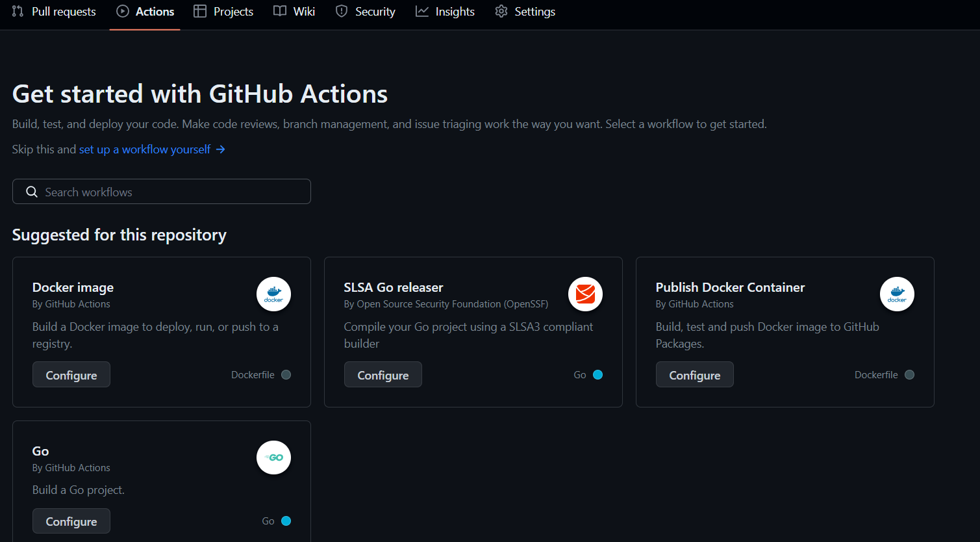Click 'Suggested for this repository' heading

click(119, 235)
